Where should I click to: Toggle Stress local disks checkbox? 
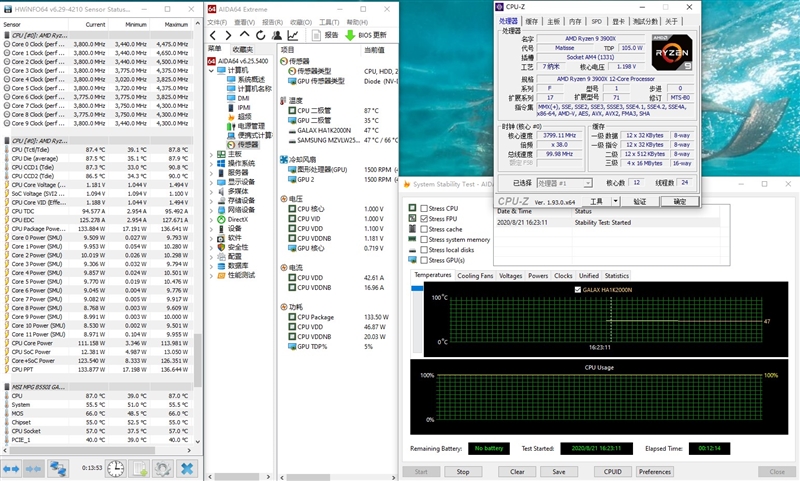424,249
